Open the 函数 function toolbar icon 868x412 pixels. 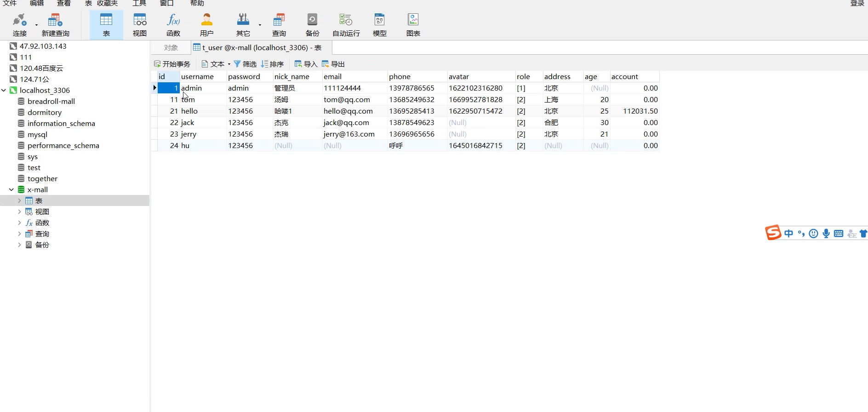pyautogui.click(x=173, y=24)
